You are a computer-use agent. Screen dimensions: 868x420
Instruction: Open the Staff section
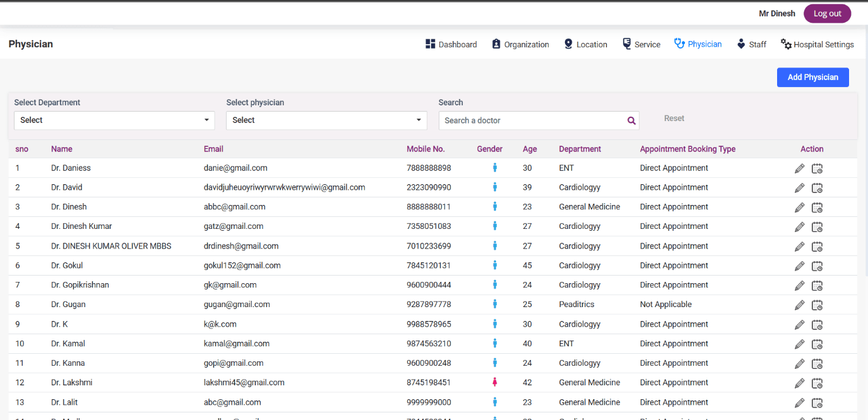point(751,44)
